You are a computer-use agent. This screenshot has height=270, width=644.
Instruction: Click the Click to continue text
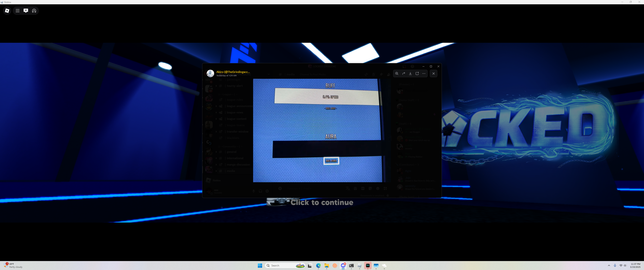pyautogui.click(x=322, y=202)
